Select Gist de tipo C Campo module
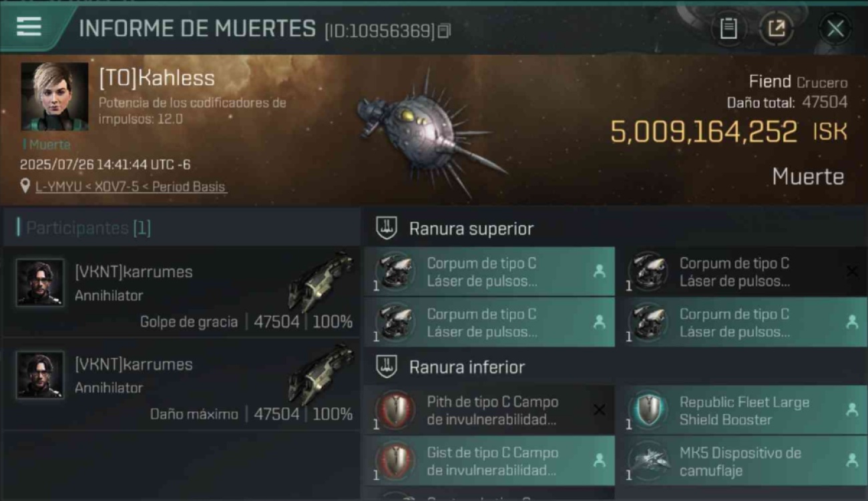The width and height of the screenshot is (868, 501). pos(489,461)
